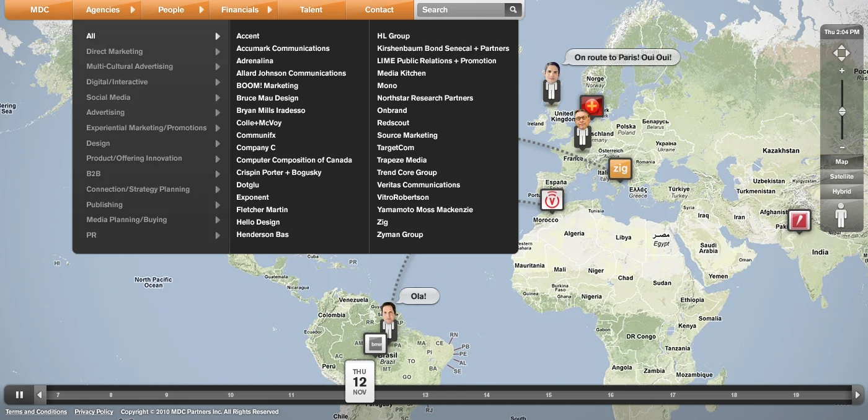Click the search magnifier icon

pyautogui.click(x=513, y=10)
